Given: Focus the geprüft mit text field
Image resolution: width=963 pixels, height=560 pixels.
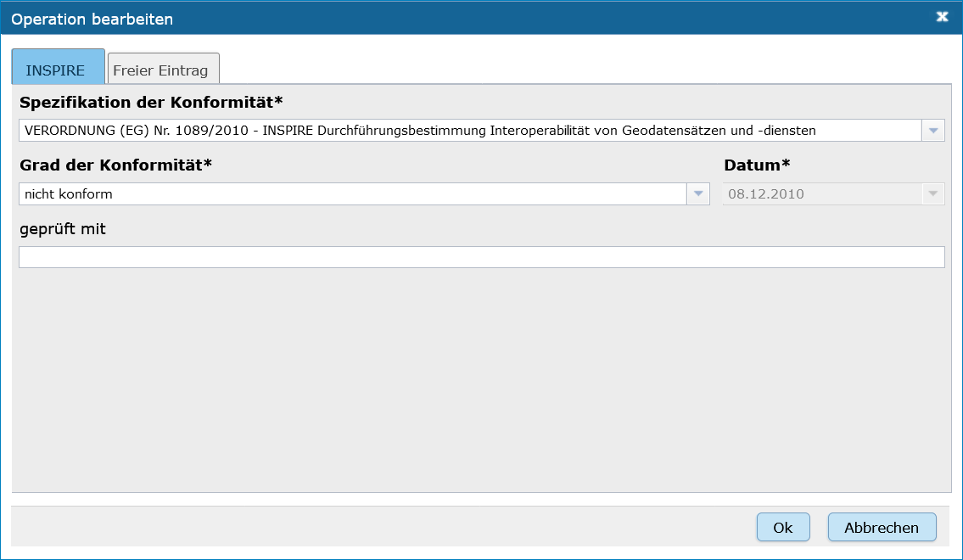Looking at the screenshot, I should click(x=482, y=257).
